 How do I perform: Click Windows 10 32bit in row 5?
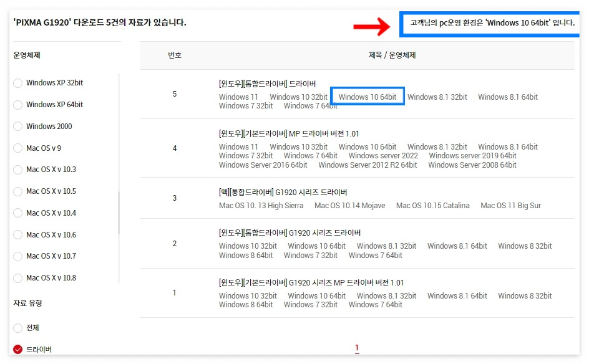coord(299,97)
